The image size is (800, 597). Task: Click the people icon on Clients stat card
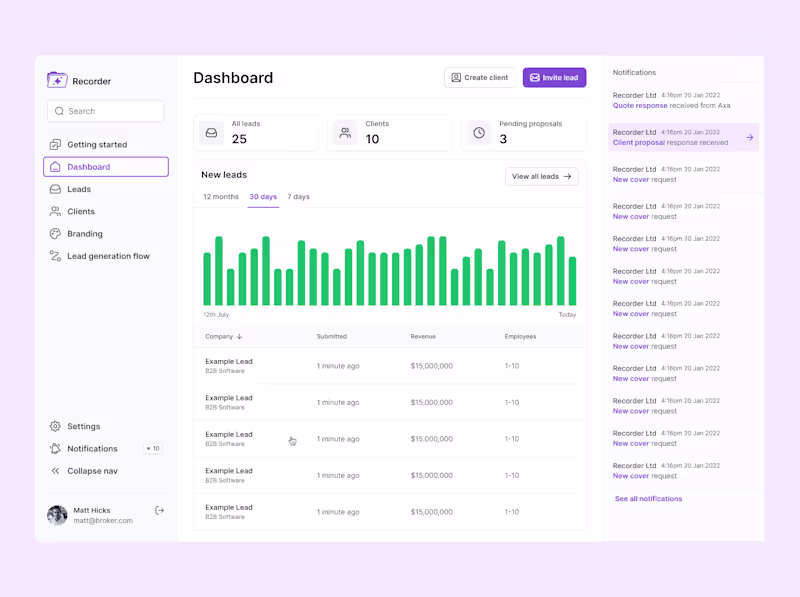(x=345, y=132)
